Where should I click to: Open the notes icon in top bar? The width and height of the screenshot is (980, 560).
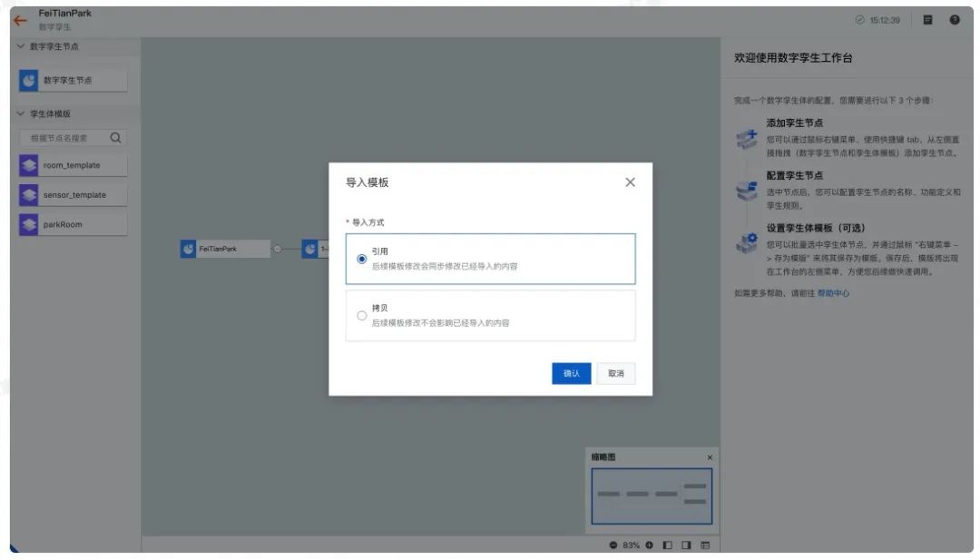[927, 20]
